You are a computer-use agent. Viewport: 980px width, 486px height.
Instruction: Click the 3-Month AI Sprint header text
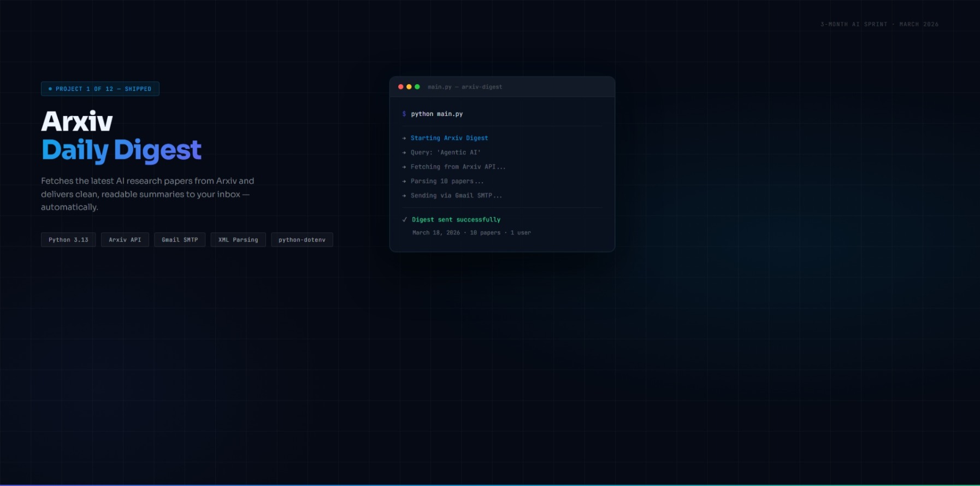point(879,24)
